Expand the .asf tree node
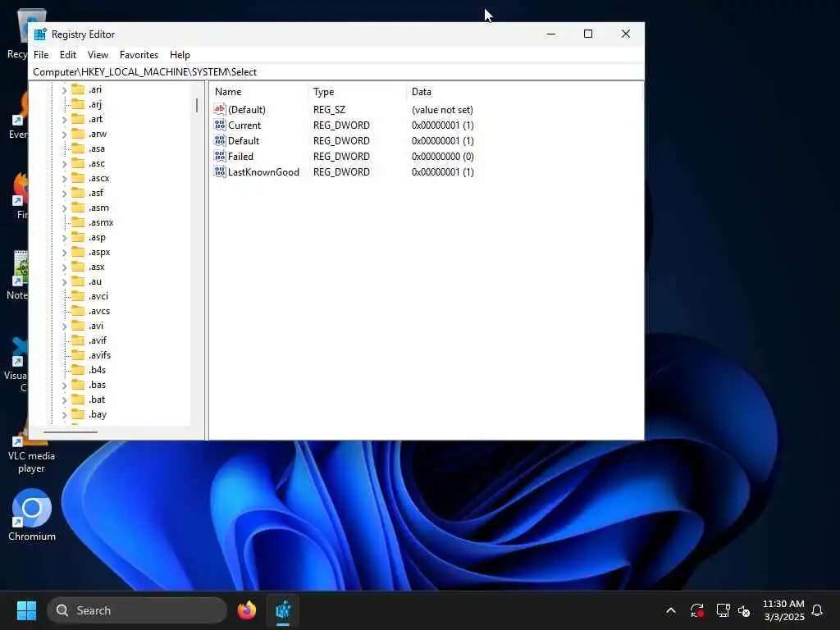This screenshot has width=840, height=630. pyautogui.click(x=64, y=193)
